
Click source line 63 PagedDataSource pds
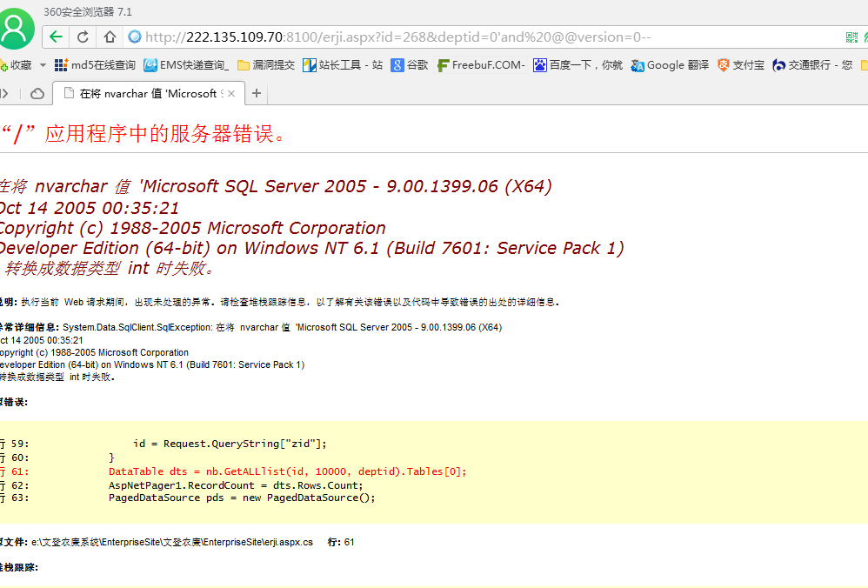click(242, 498)
